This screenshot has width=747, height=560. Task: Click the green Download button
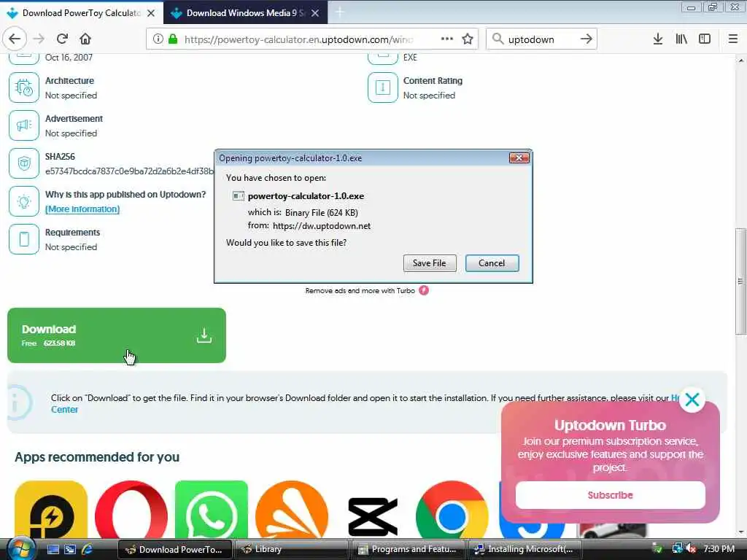[x=117, y=335]
